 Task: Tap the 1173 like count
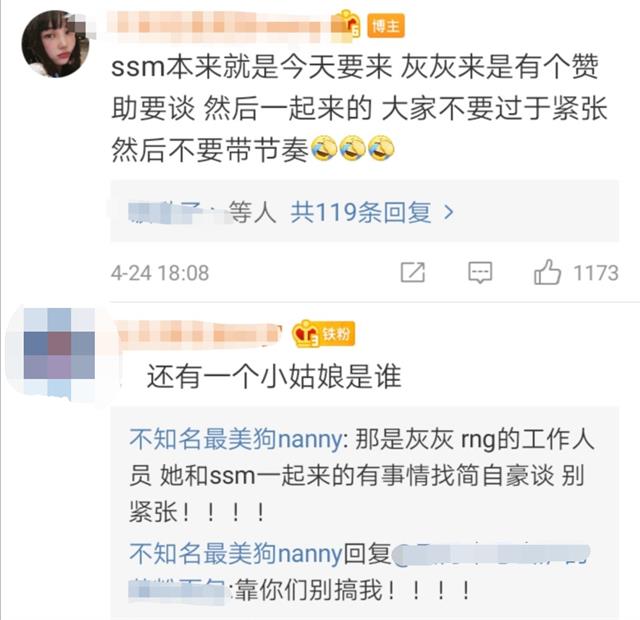coord(596,273)
